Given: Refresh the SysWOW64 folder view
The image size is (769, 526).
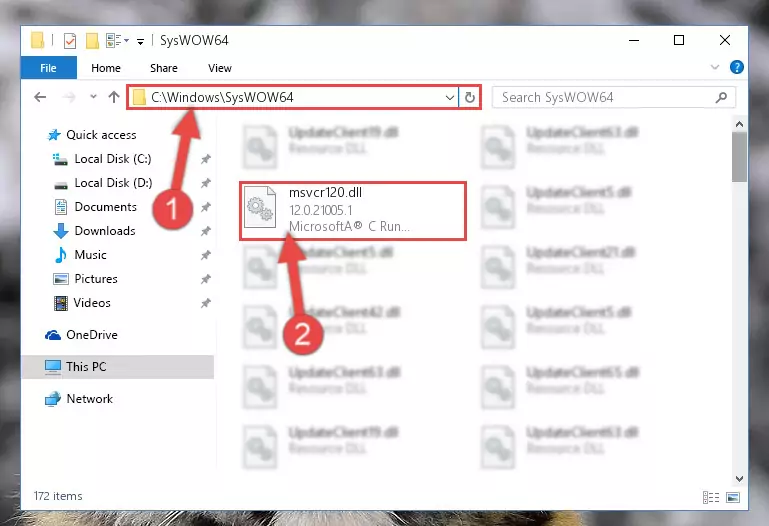Looking at the screenshot, I should coord(469,97).
